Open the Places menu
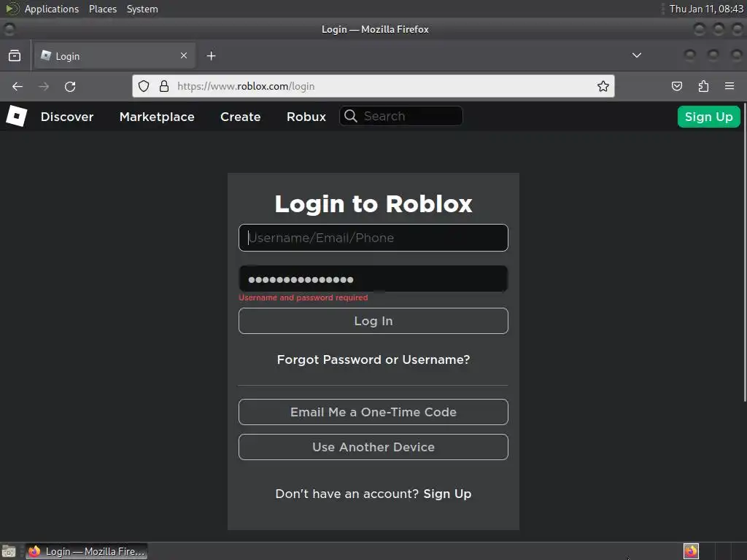747x560 pixels. 103,9
